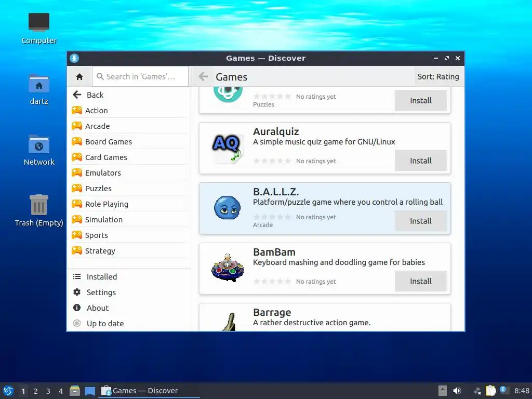Click the BamBam toy icon
The height and width of the screenshot is (399, 532).
pyautogui.click(x=228, y=268)
